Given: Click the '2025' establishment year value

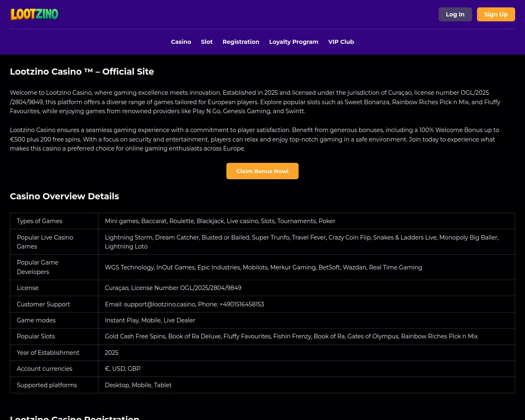Looking at the screenshot, I should [112, 353].
